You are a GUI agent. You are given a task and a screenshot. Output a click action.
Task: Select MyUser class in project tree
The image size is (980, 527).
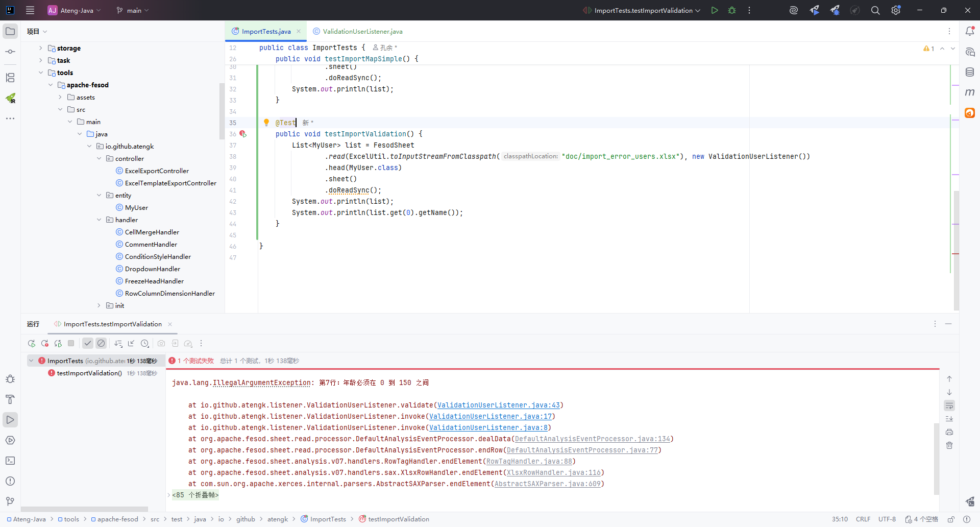pos(136,208)
